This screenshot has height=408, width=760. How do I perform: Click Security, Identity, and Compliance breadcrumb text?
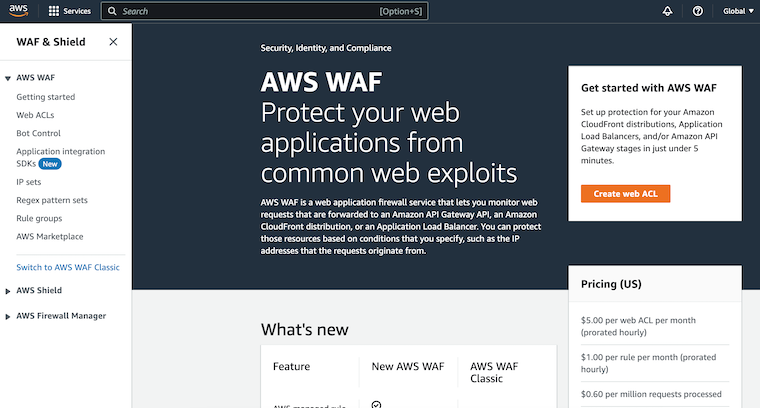pyautogui.click(x=326, y=48)
